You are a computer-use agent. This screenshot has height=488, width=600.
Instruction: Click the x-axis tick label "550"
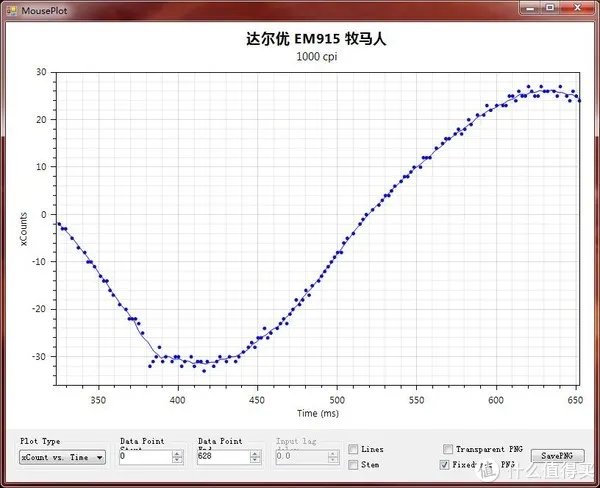pyautogui.click(x=416, y=400)
